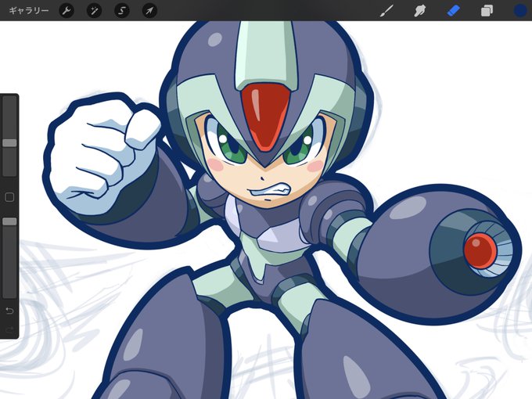Activate the Transform arrow tool
Screen dimensions: 532x399
point(149,10)
